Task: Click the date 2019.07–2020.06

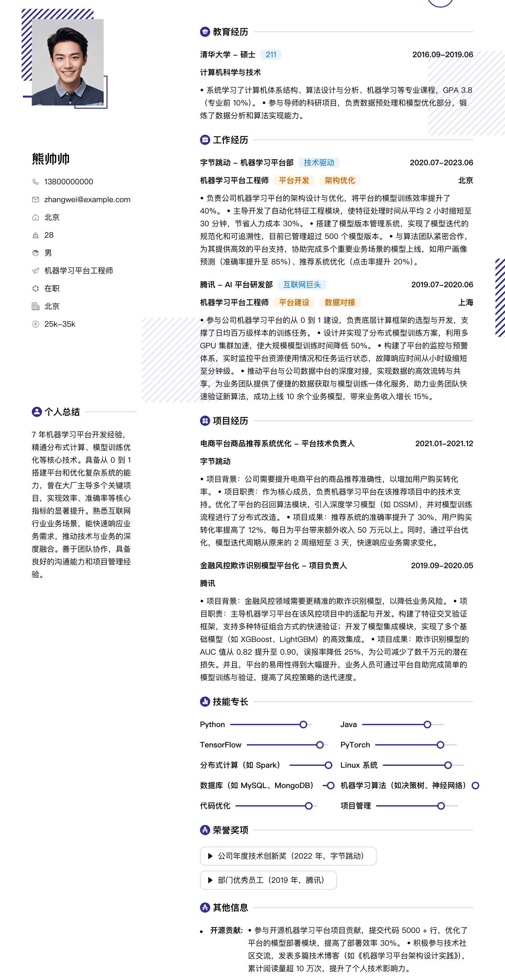Action: coord(442,285)
